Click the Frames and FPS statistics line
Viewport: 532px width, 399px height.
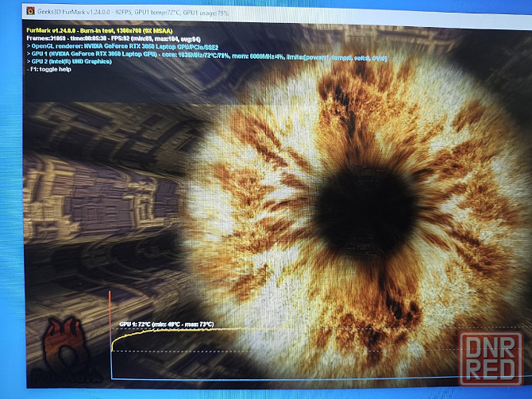114,39
